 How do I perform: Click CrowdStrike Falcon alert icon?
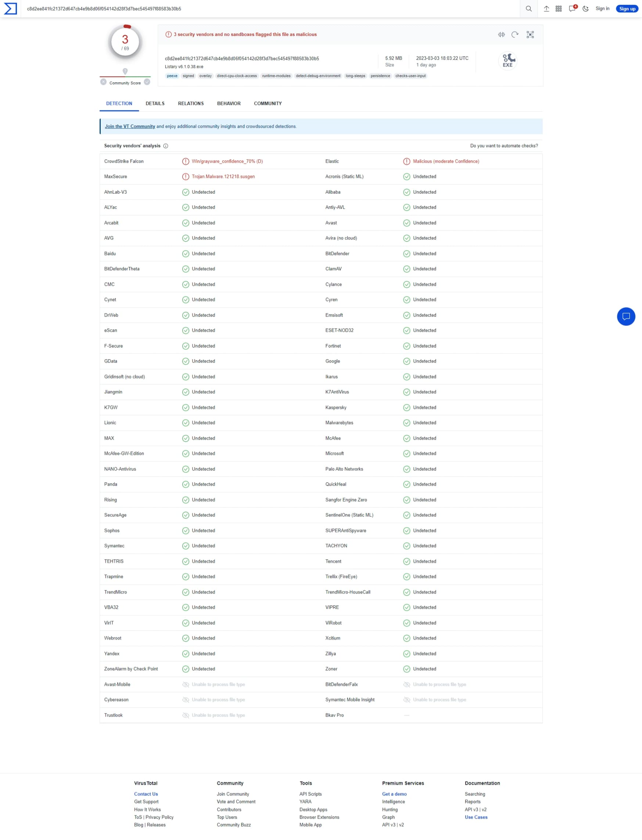click(x=186, y=162)
